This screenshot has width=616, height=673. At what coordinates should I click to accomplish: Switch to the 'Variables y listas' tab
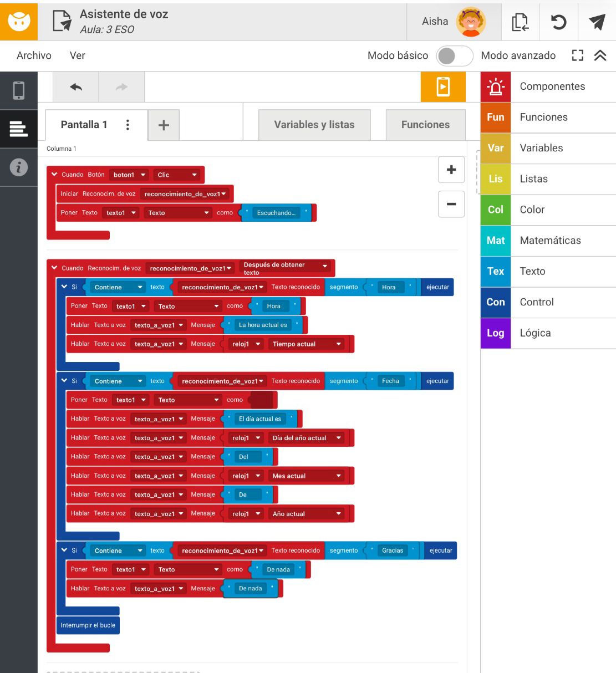314,125
